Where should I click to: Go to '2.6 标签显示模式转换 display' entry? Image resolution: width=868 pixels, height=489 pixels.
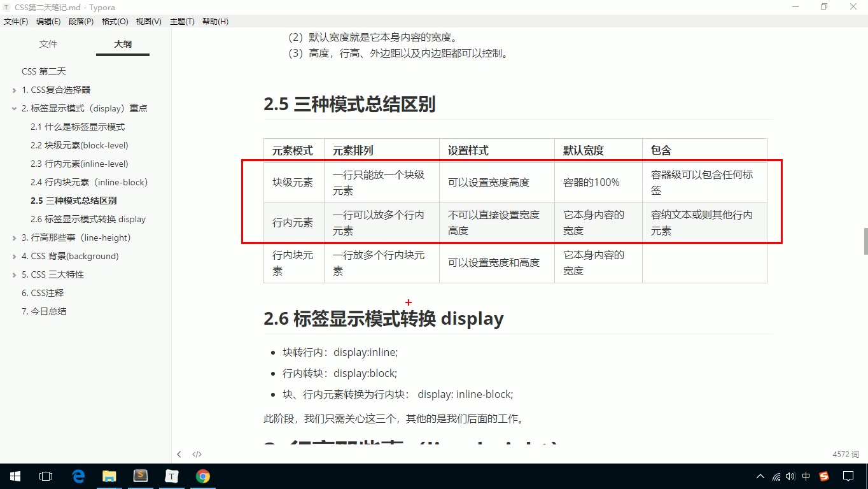(x=88, y=219)
